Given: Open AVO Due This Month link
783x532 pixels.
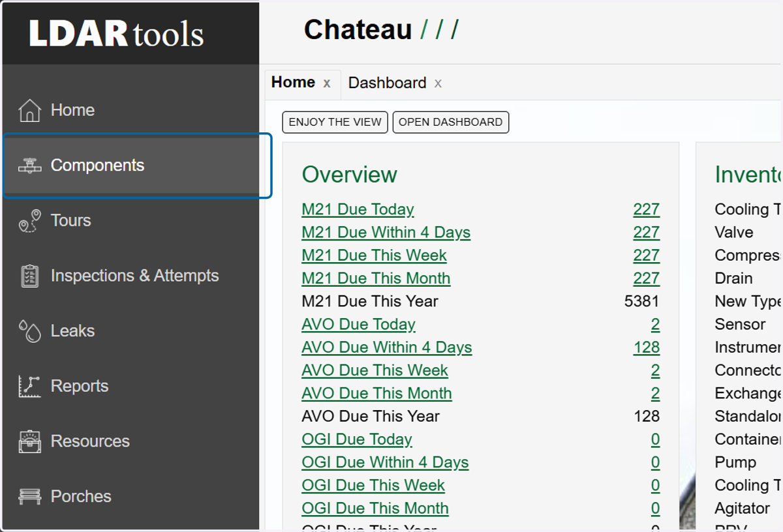Looking at the screenshot, I should (376, 393).
